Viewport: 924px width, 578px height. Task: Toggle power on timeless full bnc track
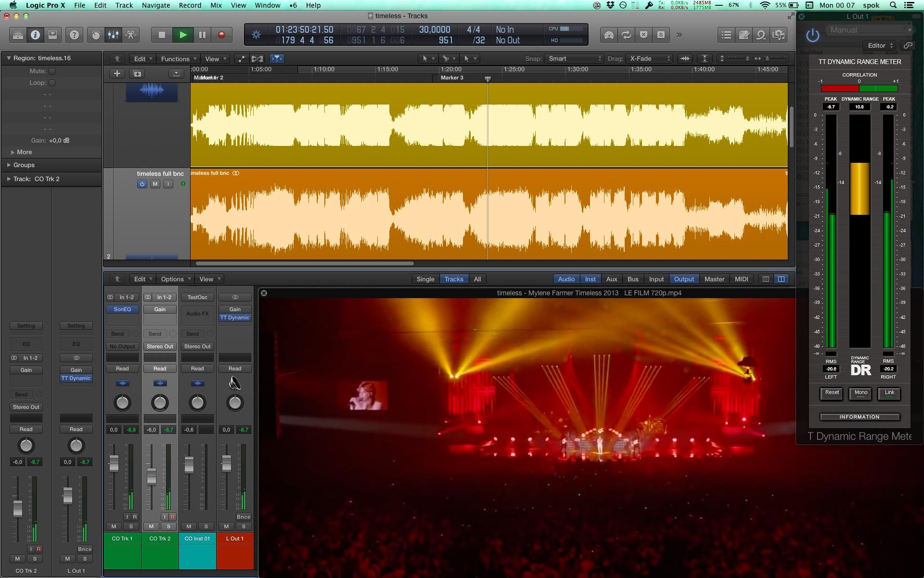pos(142,184)
